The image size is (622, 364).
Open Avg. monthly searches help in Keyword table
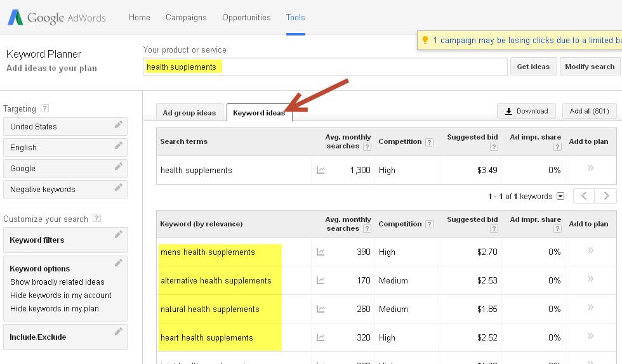click(x=367, y=229)
